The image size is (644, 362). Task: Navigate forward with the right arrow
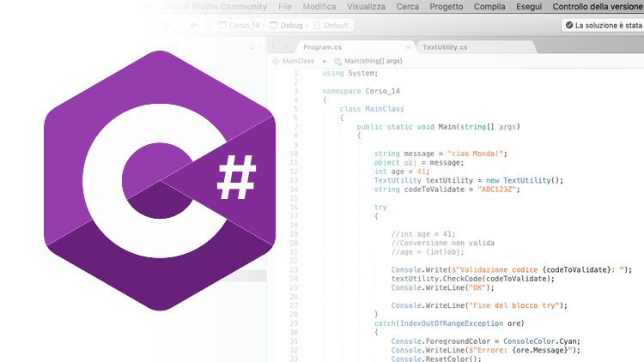(x=285, y=47)
